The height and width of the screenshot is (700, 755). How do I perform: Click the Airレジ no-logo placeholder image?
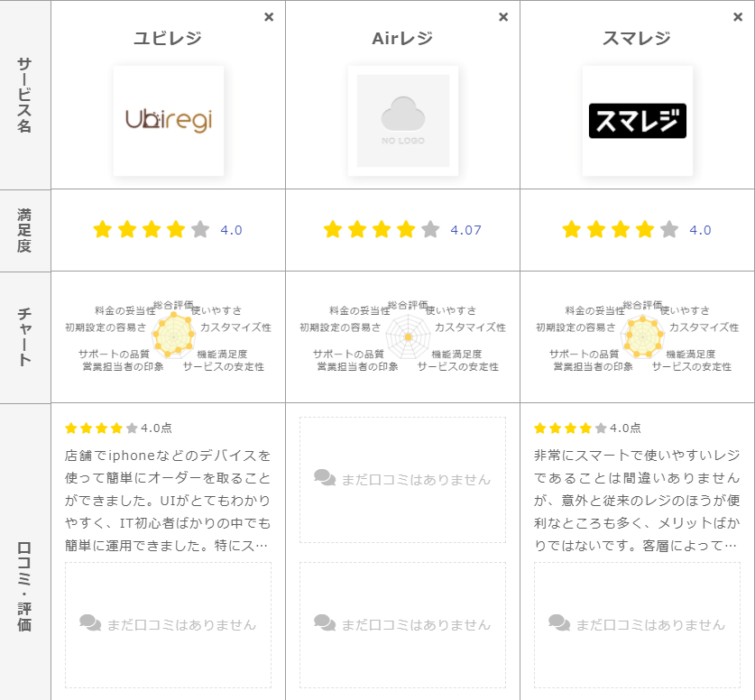click(402, 121)
